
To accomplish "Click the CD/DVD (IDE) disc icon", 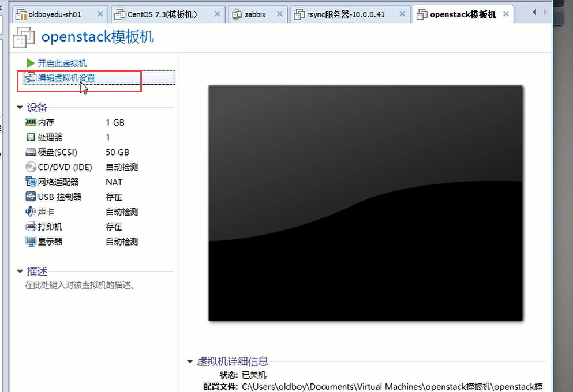I will (x=31, y=167).
